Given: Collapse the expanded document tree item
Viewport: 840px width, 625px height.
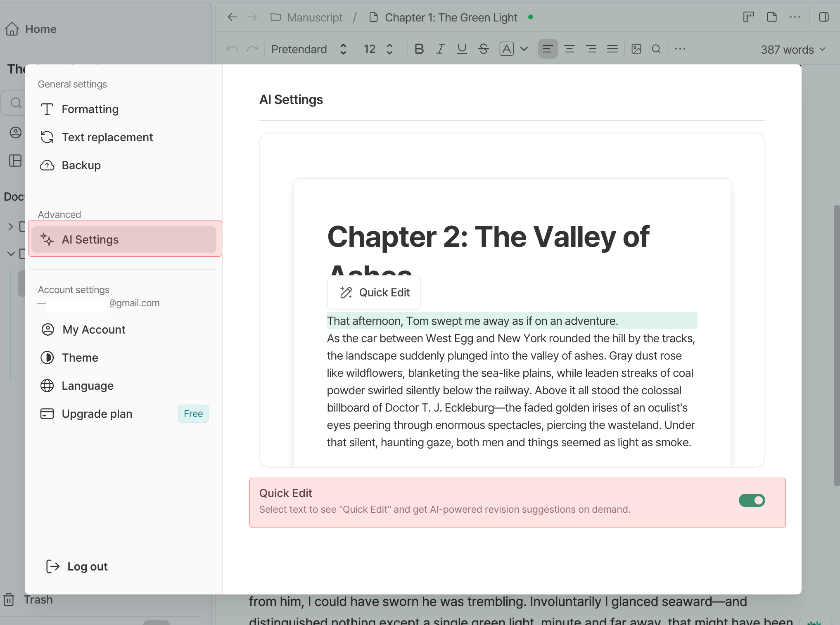Looking at the screenshot, I should [x=11, y=253].
